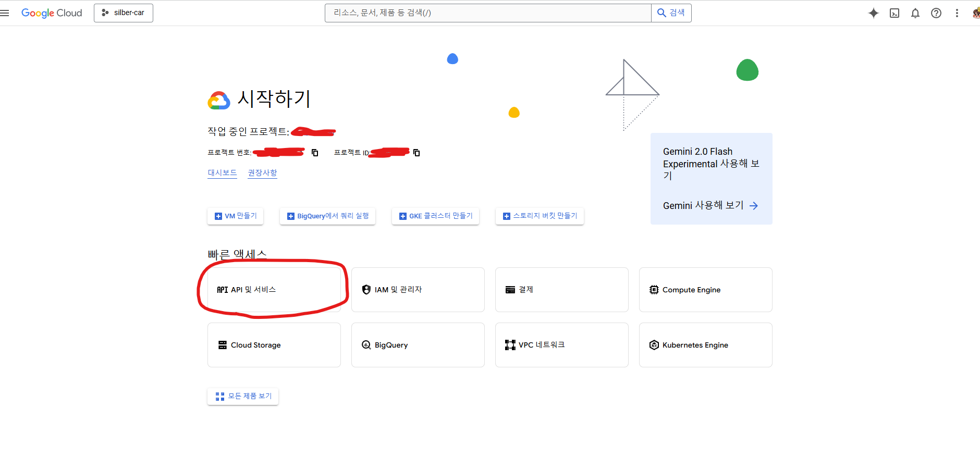Image resolution: width=980 pixels, height=457 pixels.
Task: Click Gemini 2.0 Flash Experimental heading
Action: pos(711,164)
